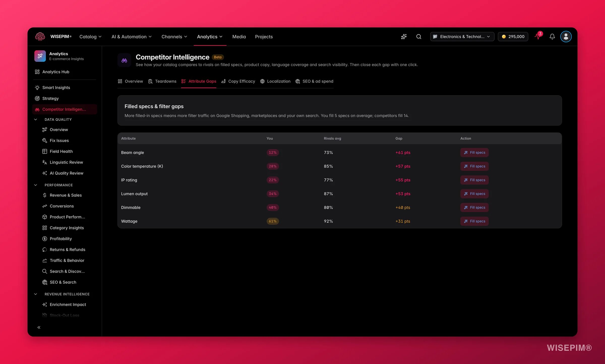The image size is (605, 364).
Task: Click the WISEPIM brain logo
Action: 40,37
